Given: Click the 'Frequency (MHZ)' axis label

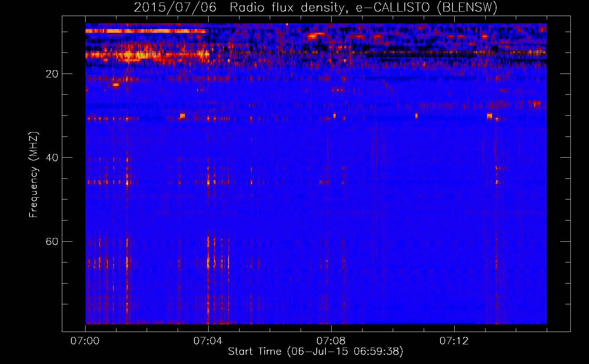Looking at the screenshot, I should click(33, 175).
